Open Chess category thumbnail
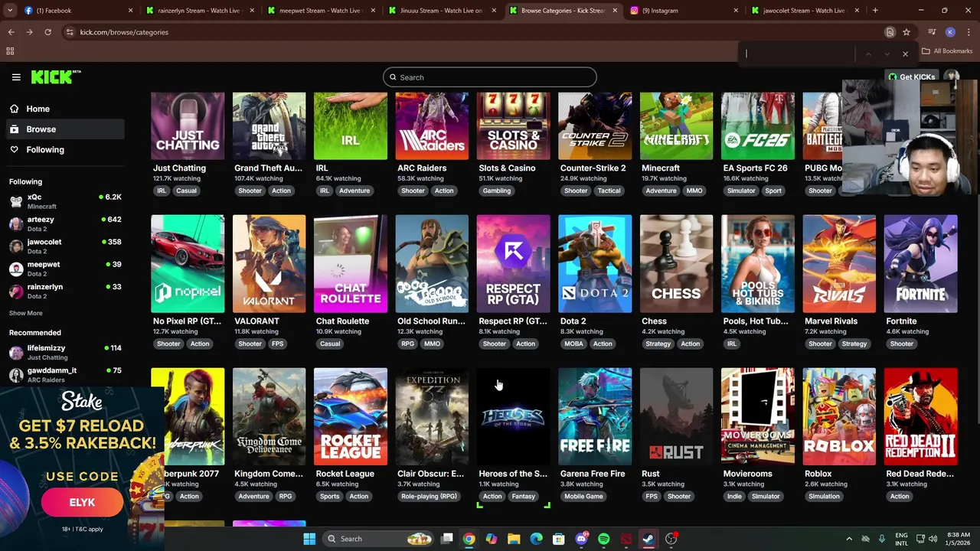The height and width of the screenshot is (551, 980). [676, 264]
